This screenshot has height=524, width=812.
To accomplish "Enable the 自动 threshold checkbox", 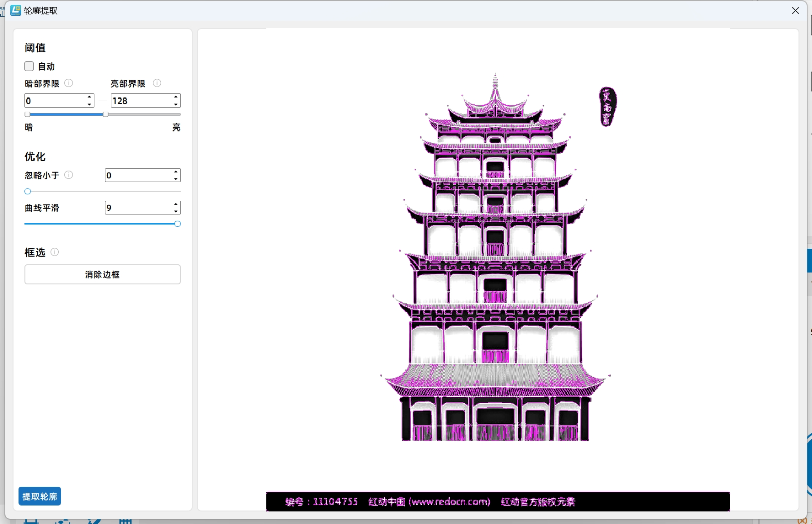I will [x=29, y=66].
